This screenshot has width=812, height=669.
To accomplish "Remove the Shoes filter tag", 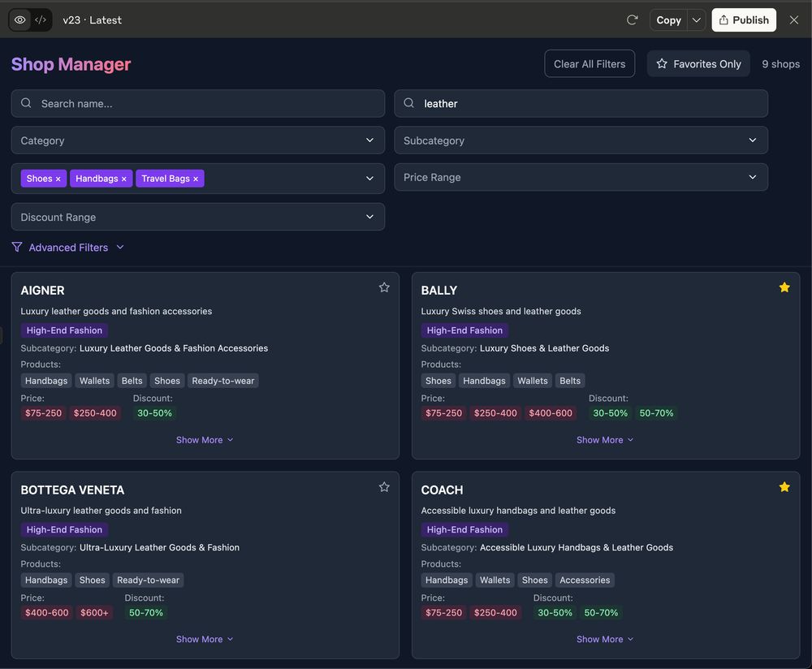I will tap(58, 179).
